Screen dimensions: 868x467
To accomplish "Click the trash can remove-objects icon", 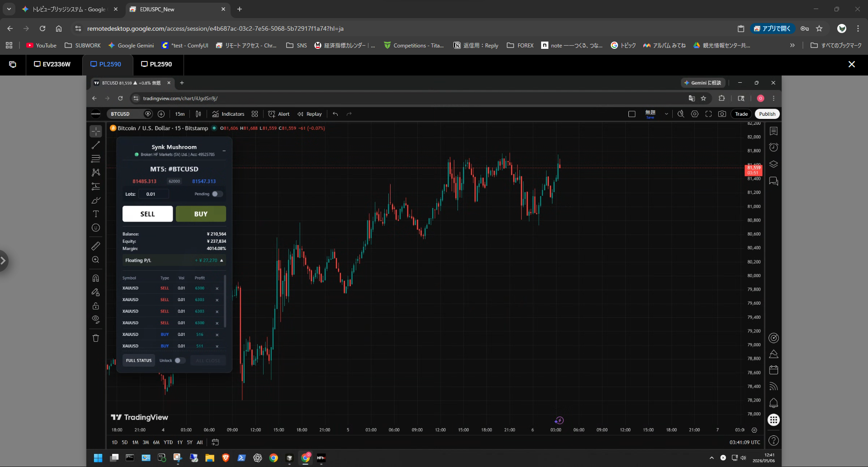I will coord(96,338).
